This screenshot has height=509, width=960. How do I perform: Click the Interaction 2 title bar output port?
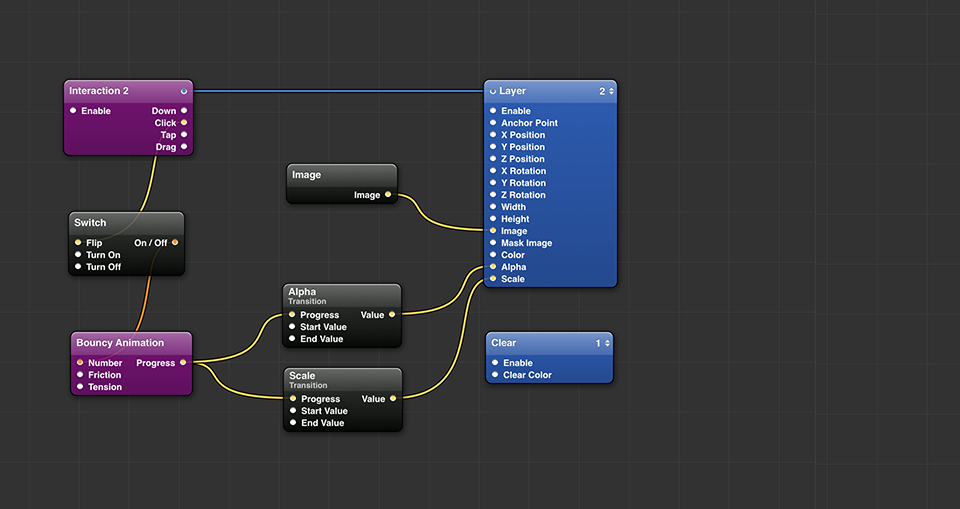[184, 91]
